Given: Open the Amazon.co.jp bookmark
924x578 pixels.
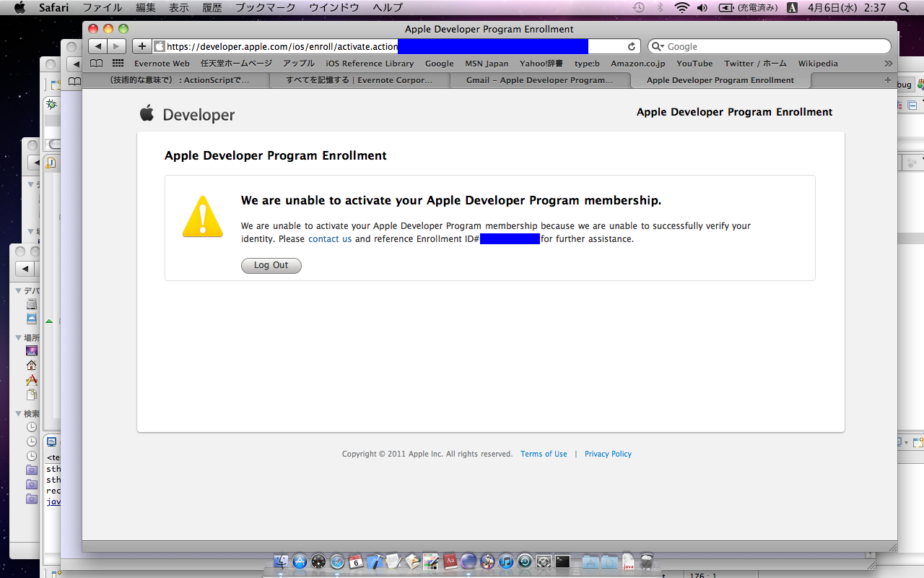Looking at the screenshot, I should click(x=638, y=64).
